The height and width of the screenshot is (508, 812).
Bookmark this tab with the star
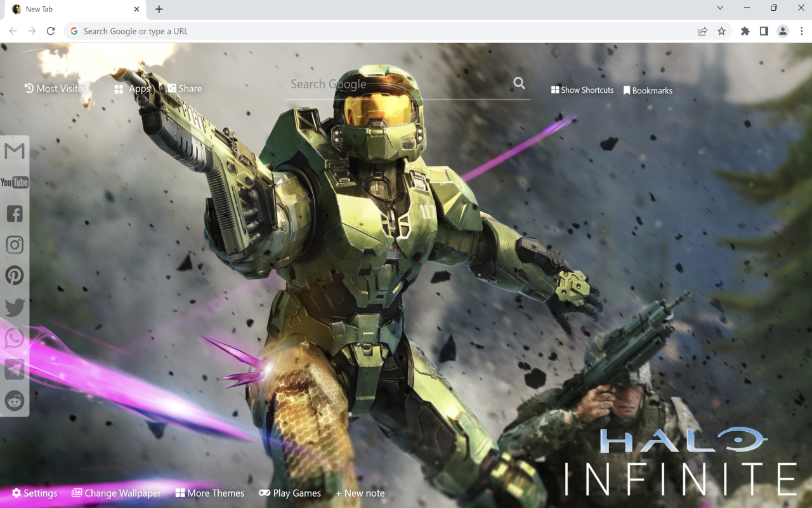tap(721, 31)
